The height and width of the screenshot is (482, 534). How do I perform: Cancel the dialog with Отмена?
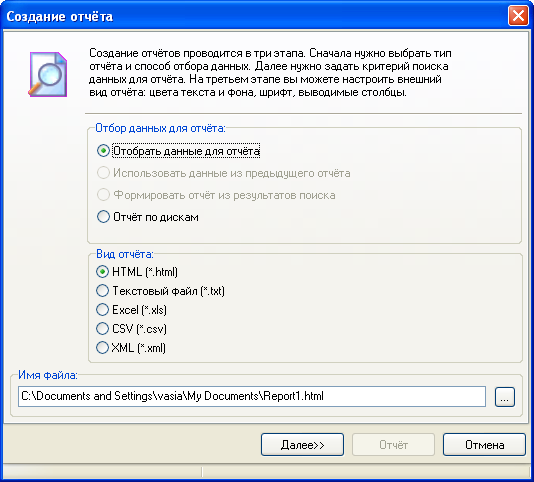pyautogui.click(x=484, y=445)
